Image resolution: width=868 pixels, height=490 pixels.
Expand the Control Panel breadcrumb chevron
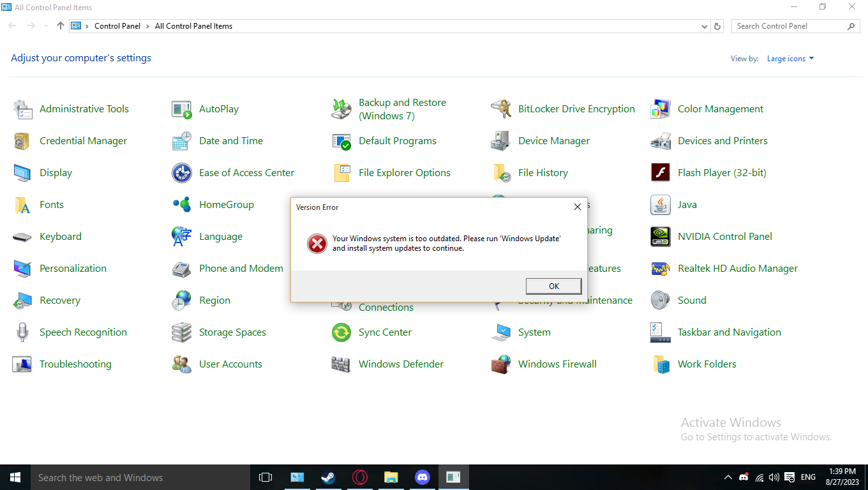[147, 26]
